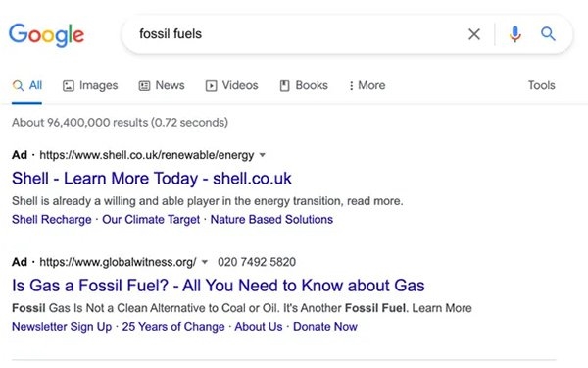Select the Images tab icon
Screen dimensions: 588x368
click(x=69, y=86)
